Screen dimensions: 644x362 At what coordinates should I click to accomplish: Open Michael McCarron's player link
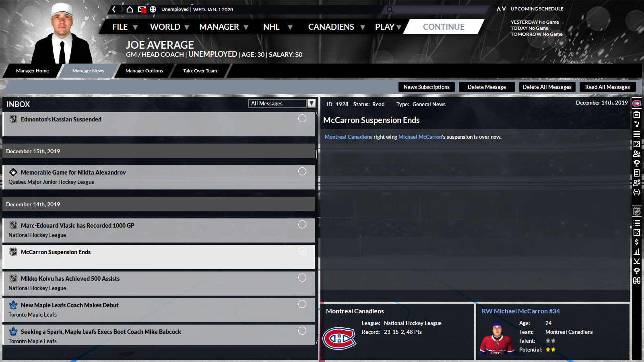coord(420,137)
